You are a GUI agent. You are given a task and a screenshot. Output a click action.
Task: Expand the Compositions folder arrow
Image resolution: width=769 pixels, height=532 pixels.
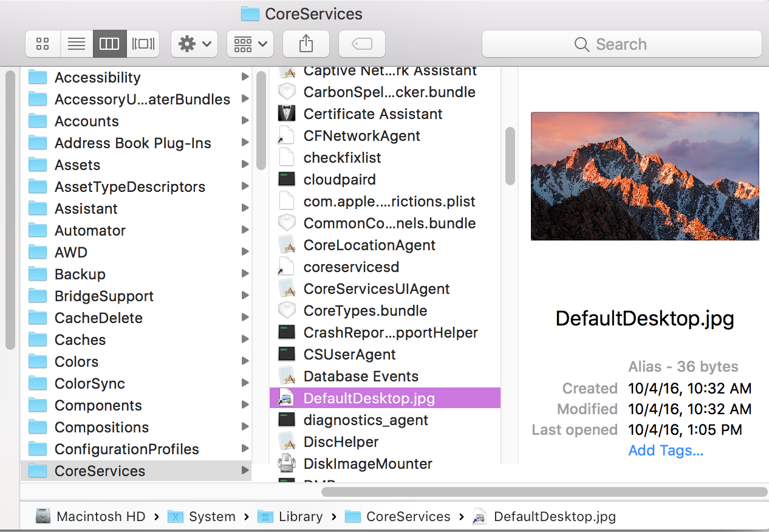coord(245,426)
